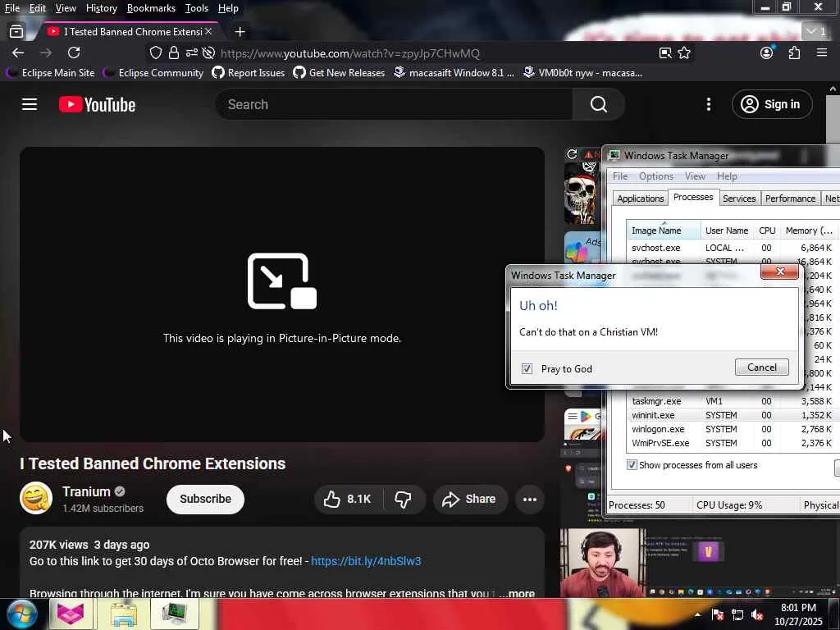Focus the YouTube Search field
The height and width of the screenshot is (630, 840).
394,104
